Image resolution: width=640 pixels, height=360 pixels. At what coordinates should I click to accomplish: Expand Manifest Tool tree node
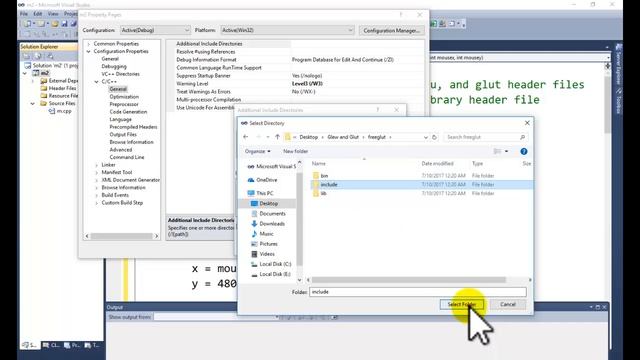coord(97,172)
